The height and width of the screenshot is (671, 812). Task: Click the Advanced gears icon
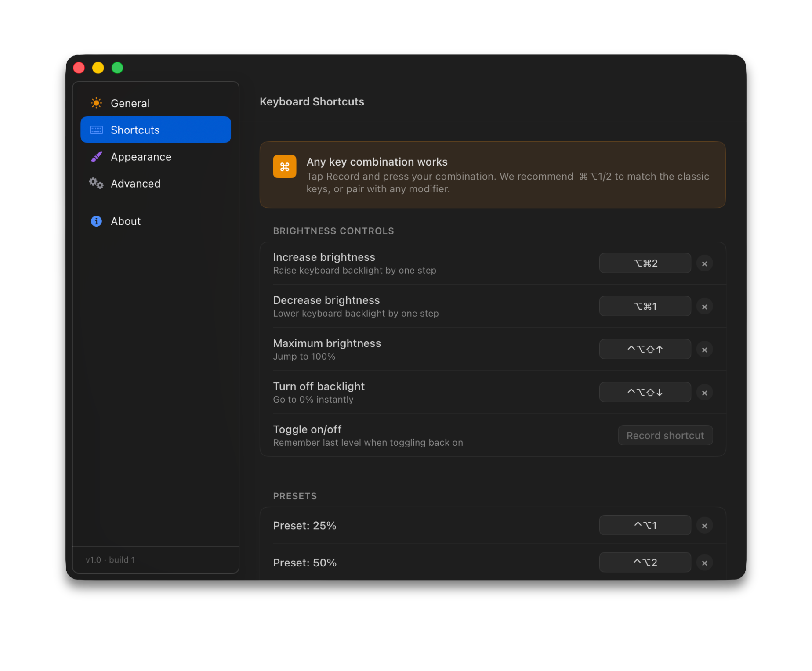tap(96, 183)
